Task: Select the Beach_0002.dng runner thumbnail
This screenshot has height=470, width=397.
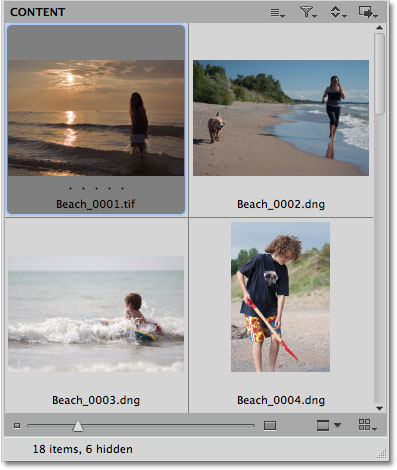Action: pos(281,118)
